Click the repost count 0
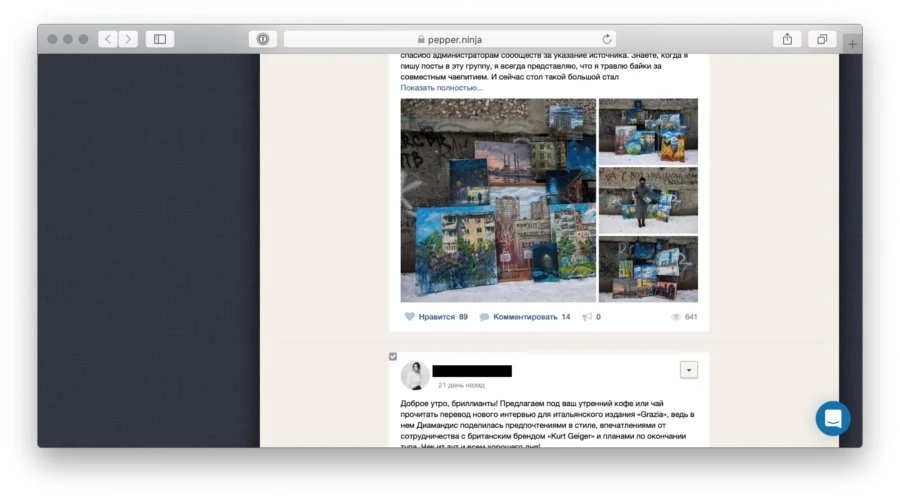Viewport: 900px width, 500px height. 598,317
